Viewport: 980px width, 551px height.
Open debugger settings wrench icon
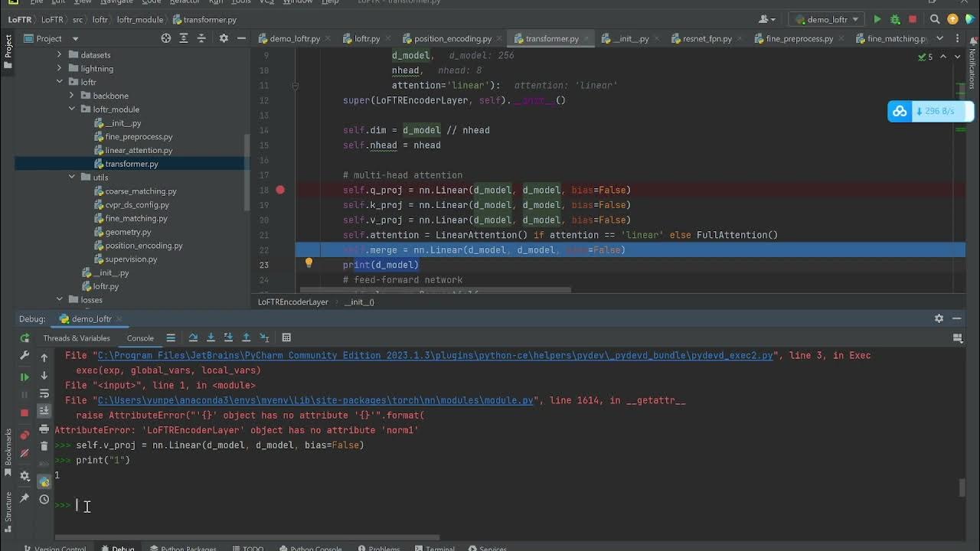click(24, 356)
